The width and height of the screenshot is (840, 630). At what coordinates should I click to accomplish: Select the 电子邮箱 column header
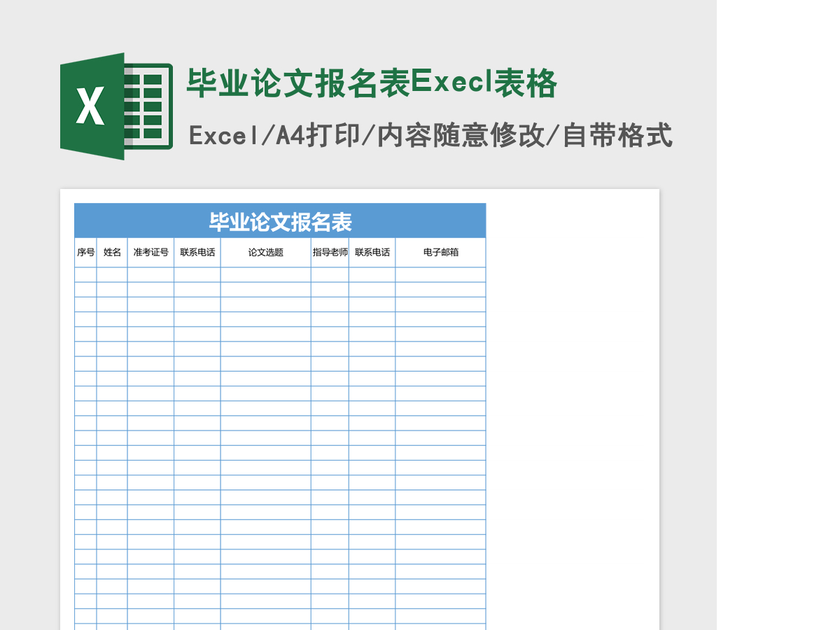click(x=441, y=253)
